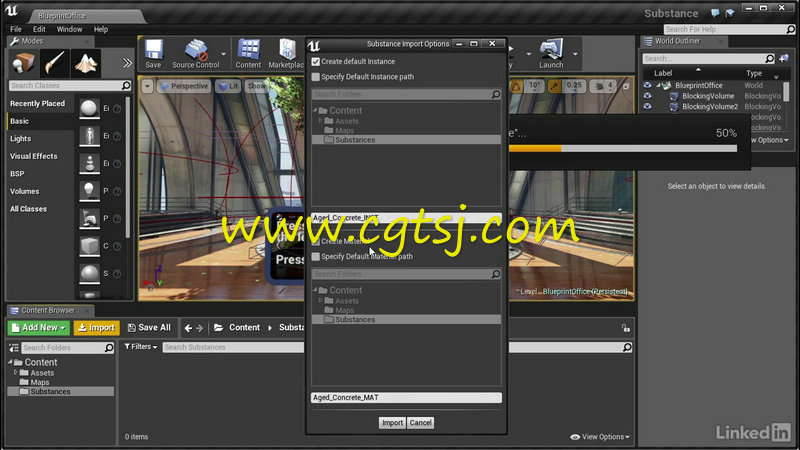Open the Launch options dropdown arrow
Viewport: 800px width, 450px height.
tap(575, 53)
